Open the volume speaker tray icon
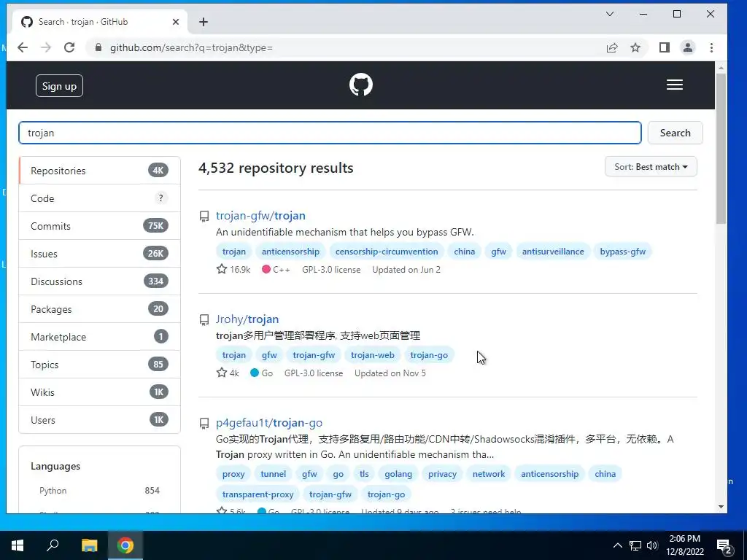Viewport: 747px width, 560px height. point(652,545)
